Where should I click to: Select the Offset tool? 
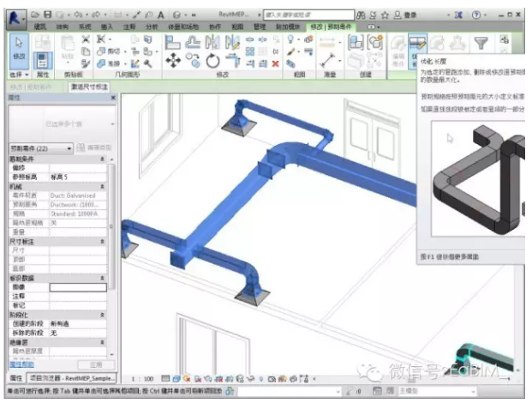[193, 42]
